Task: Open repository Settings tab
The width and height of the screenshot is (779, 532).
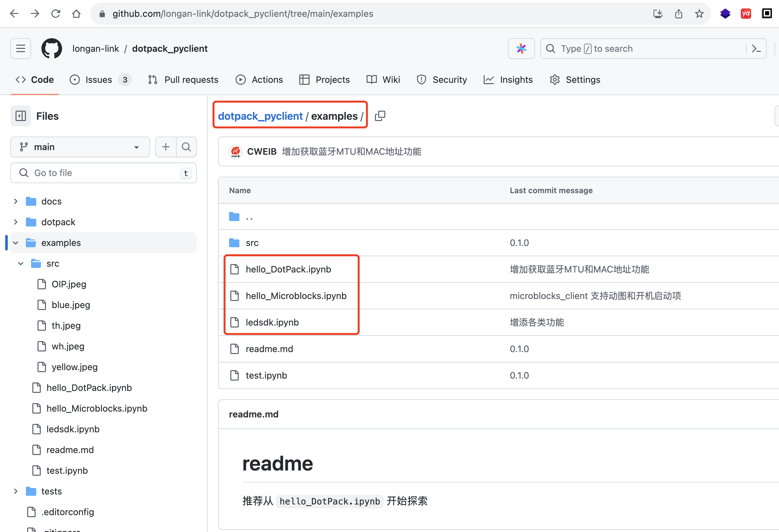Action: tap(575, 80)
